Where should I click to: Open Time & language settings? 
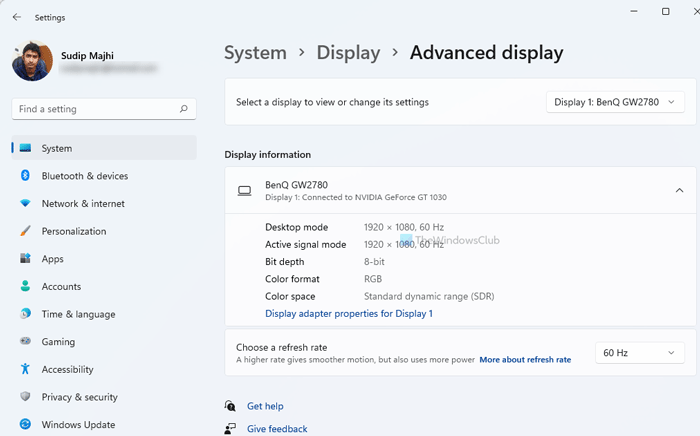coord(78,314)
